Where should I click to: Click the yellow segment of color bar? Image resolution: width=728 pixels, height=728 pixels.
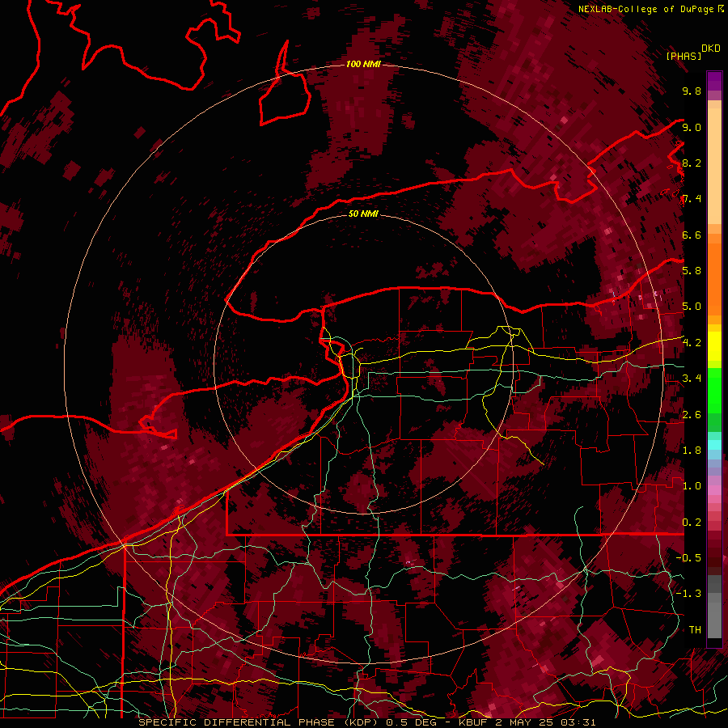714,346
